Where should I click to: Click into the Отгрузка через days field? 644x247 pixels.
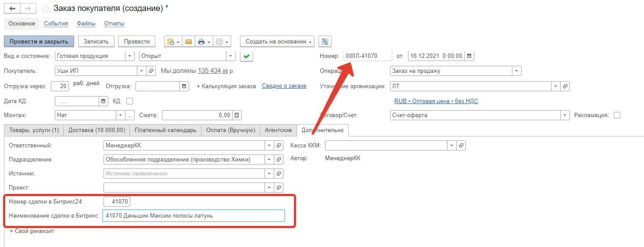point(60,86)
